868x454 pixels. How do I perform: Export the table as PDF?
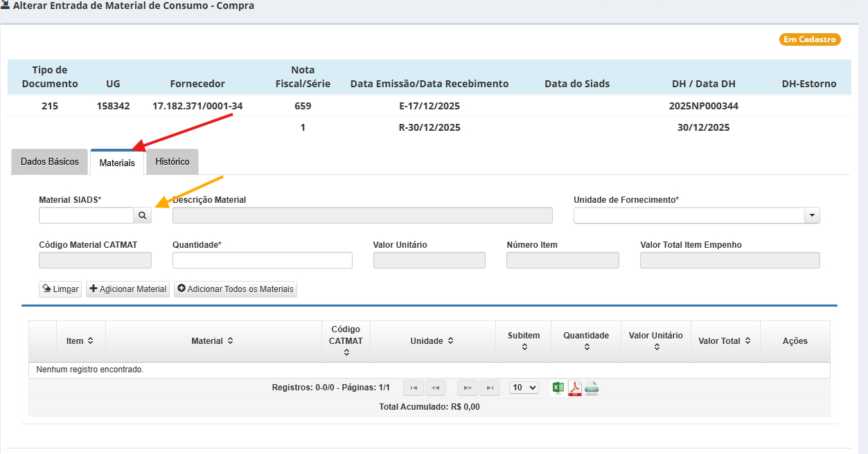coord(575,388)
